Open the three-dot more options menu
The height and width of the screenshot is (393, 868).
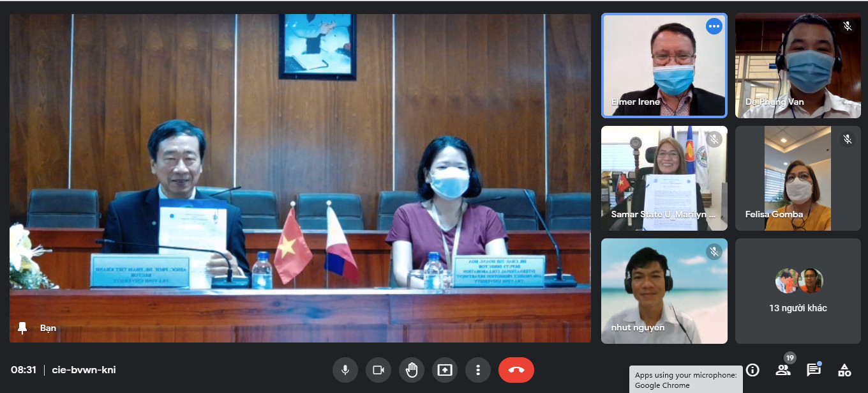pyautogui.click(x=477, y=369)
